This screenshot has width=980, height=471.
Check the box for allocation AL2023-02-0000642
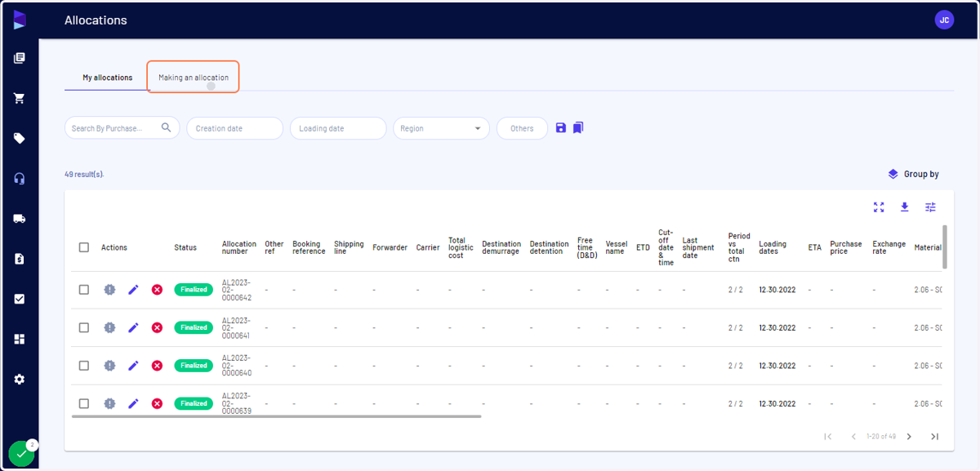[x=84, y=290]
